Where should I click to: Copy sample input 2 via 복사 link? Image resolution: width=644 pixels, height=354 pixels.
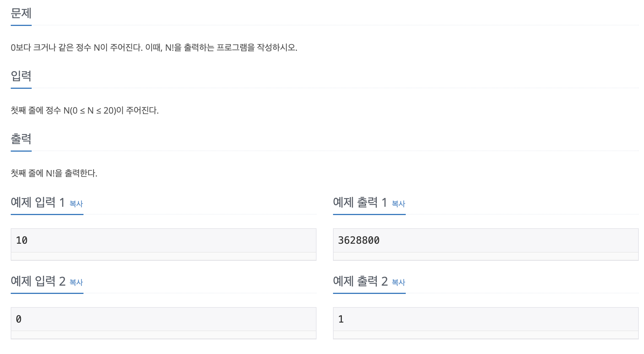click(x=76, y=282)
